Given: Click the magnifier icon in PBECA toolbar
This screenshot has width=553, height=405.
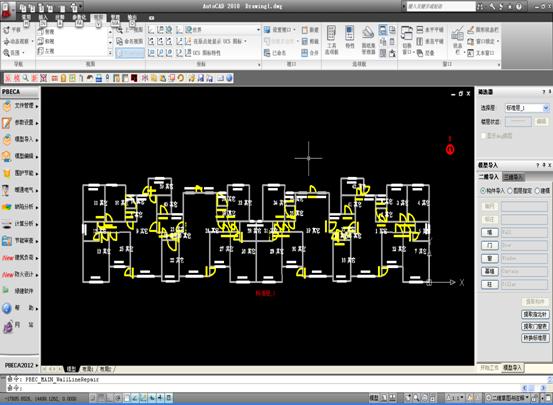Looking at the screenshot, I should (25, 78).
